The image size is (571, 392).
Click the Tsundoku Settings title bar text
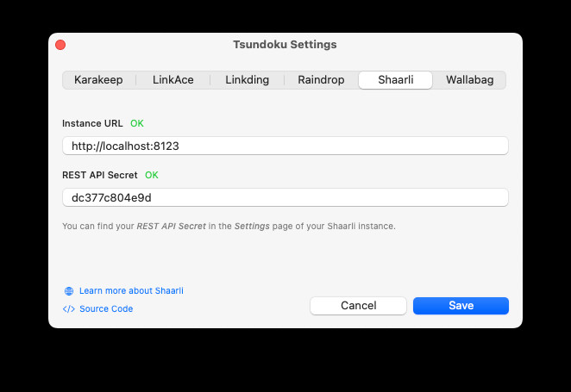click(x=285, y=45)
